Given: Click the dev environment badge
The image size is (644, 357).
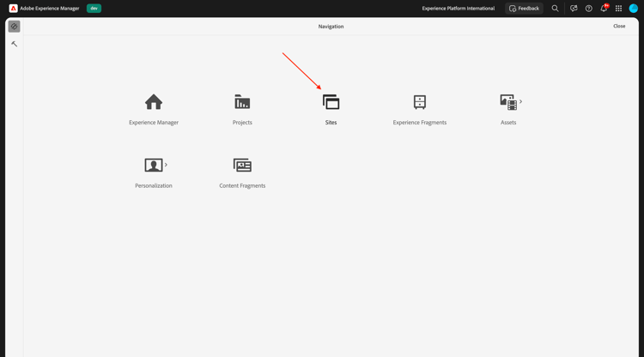Looking at the screenshot, I should point(94,9).
